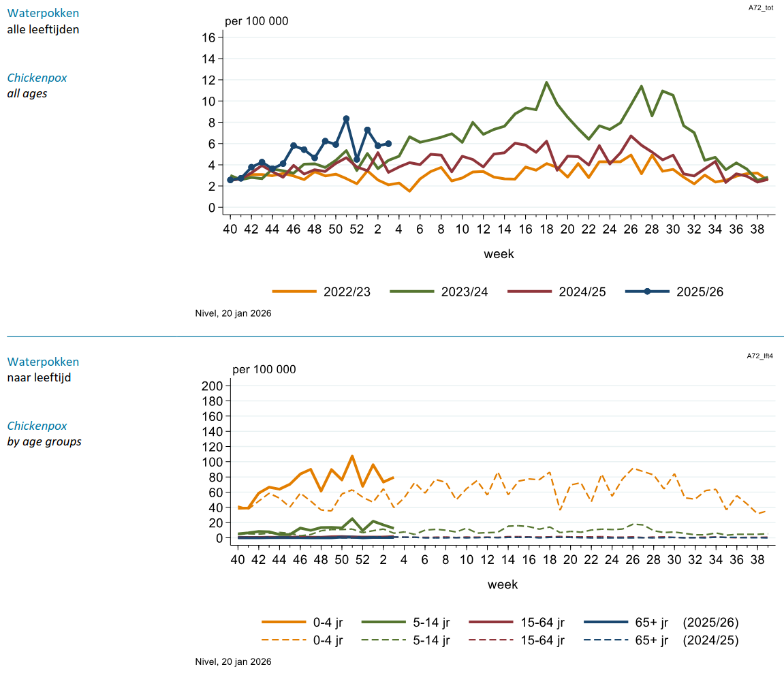Click the Waterpokken heading above 'naar leeftijd'
This screenshot has height=673, width=784.
43,362
